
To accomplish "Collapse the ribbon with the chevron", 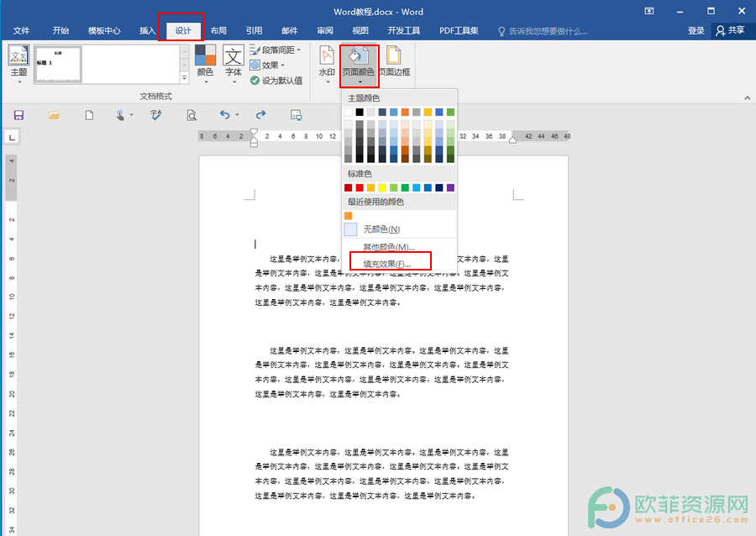I will coord(747,97).
